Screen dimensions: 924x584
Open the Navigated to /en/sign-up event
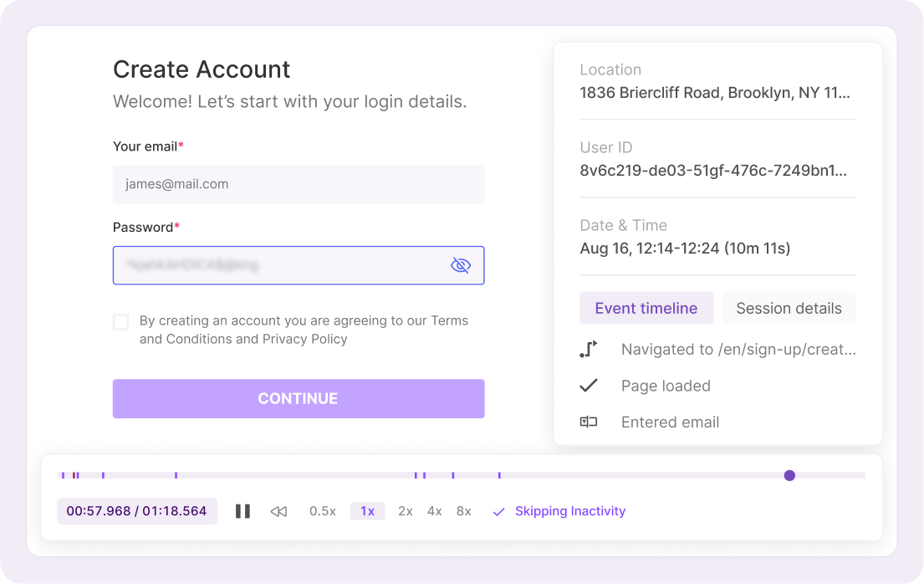pos(738,350)
